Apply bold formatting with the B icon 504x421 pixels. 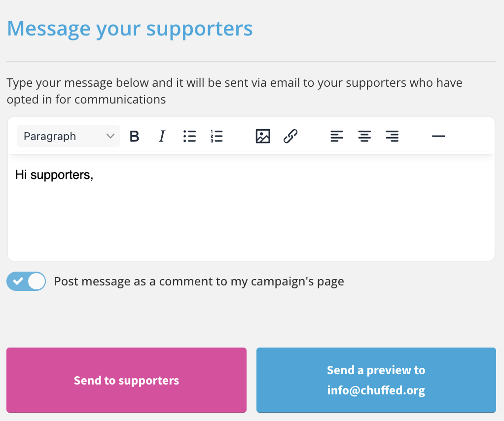[x=134, y=136]
